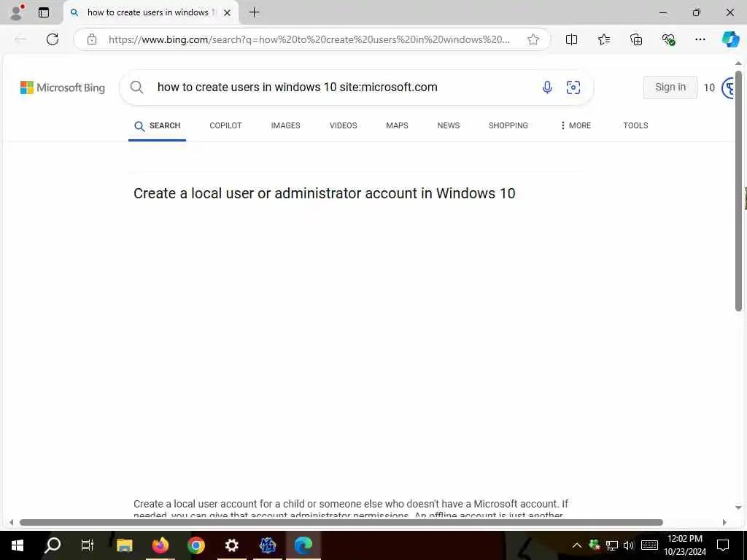Switch to the NEWS tab
The image size is (747, 560).
point(449,125)
